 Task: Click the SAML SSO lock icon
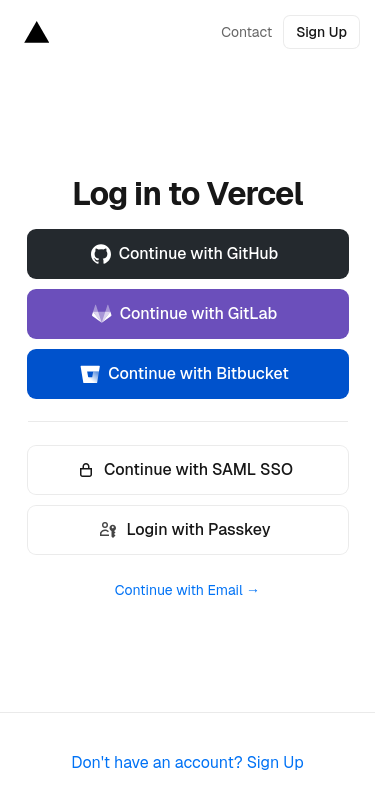click(x=86, y=470)
